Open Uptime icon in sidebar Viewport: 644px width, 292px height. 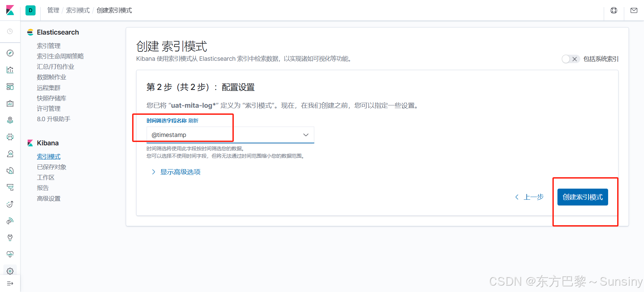(x=10, y=204)
